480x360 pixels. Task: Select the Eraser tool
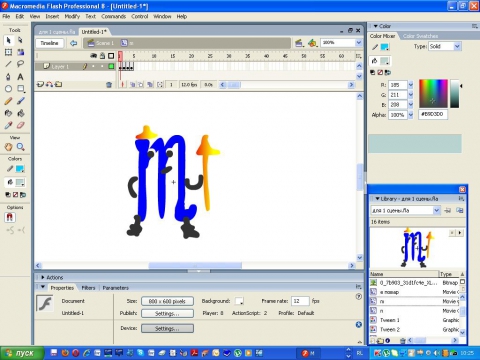(20, 125)
